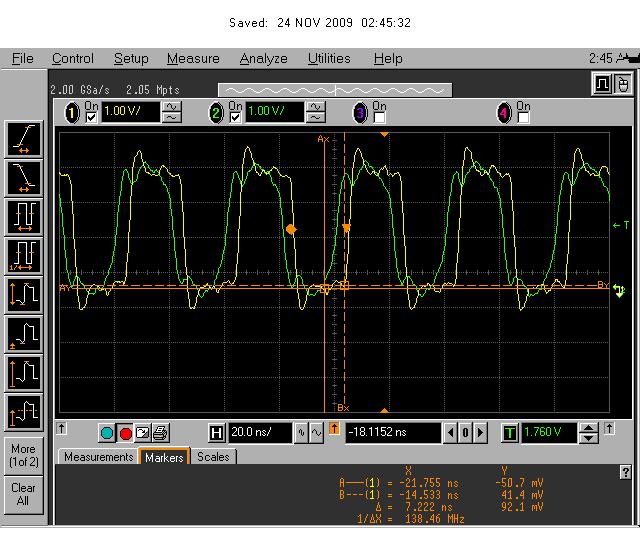Select the rise time measurement icon
Screen dimensions: 640x544
24,139
